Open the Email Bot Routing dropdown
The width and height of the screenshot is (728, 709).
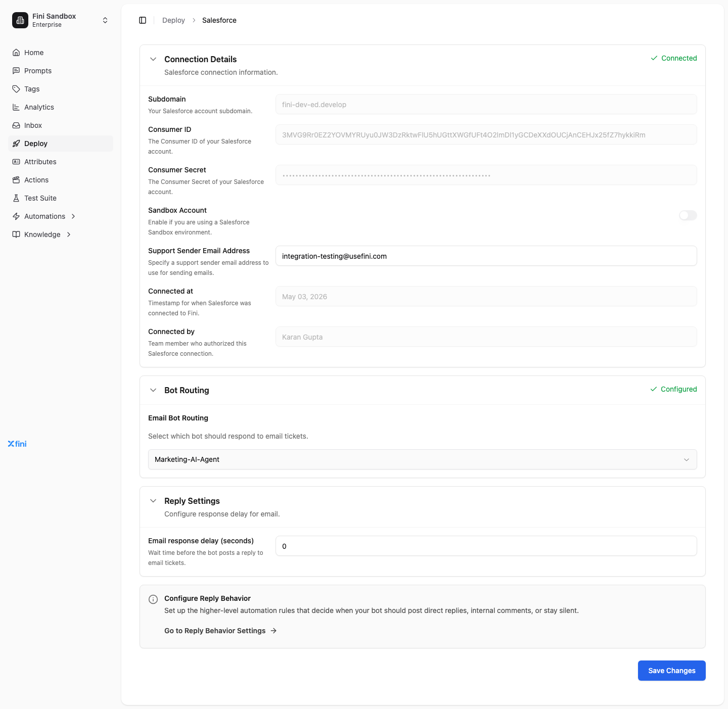coord(423,459)
